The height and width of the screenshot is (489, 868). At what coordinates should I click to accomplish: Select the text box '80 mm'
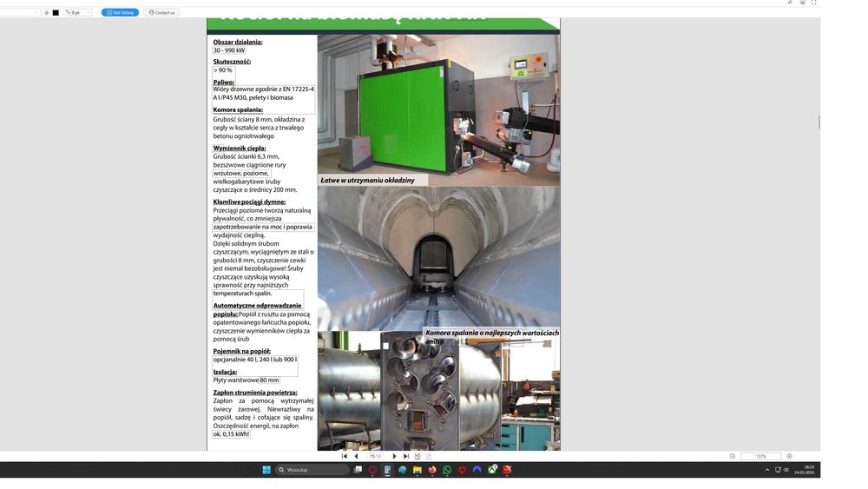(270, 380)
